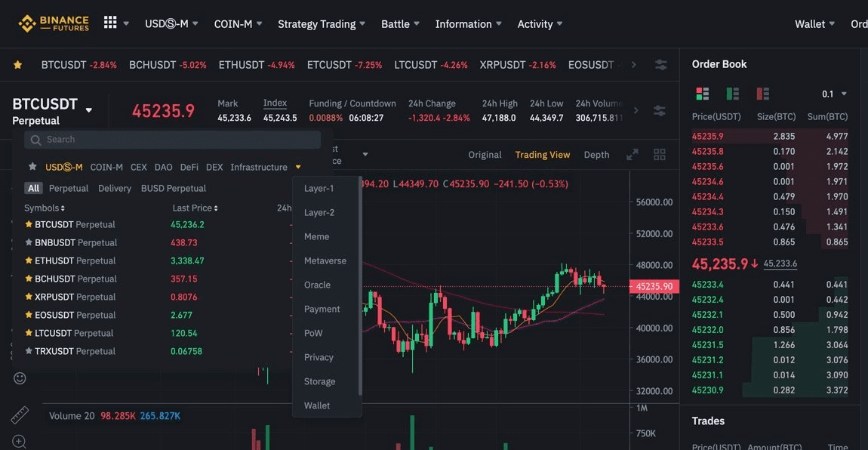
Task: Select Layer-2 from category list
Action: click(x=319, y=213)
